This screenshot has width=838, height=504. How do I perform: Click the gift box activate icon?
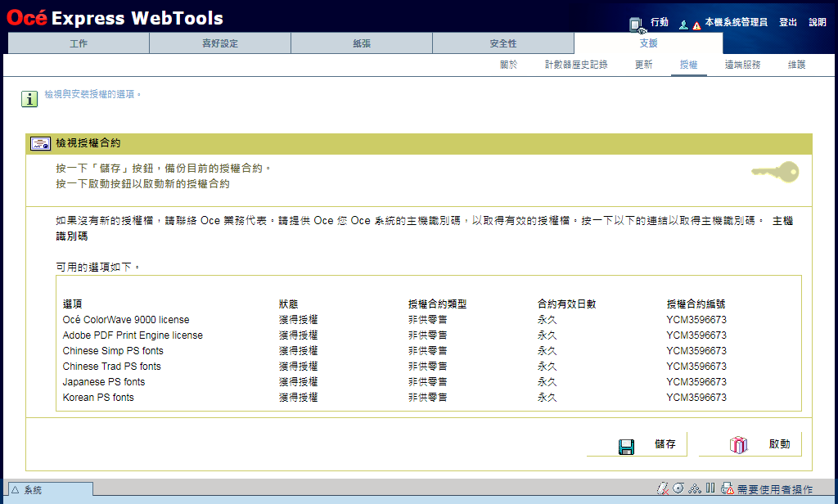pos(738,444)
